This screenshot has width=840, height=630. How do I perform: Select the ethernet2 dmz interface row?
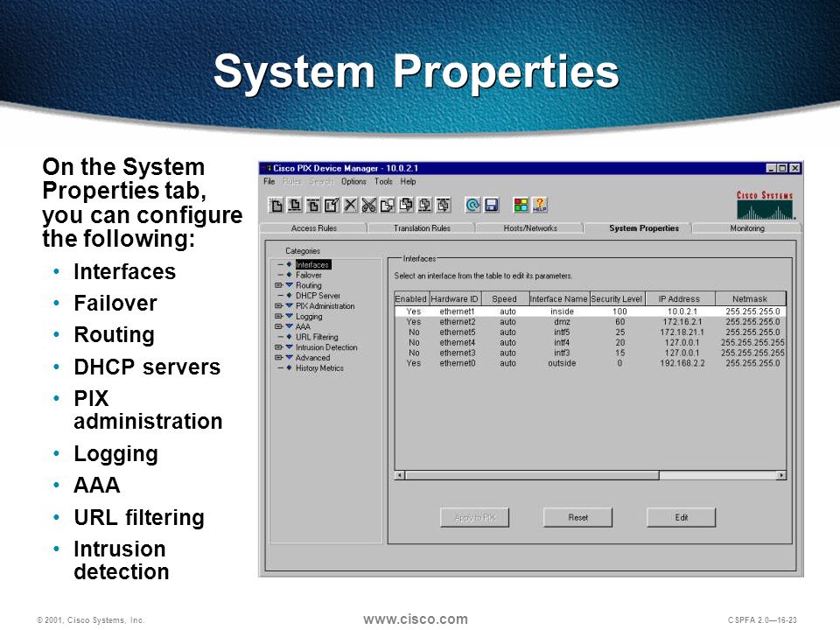[590, 321]
